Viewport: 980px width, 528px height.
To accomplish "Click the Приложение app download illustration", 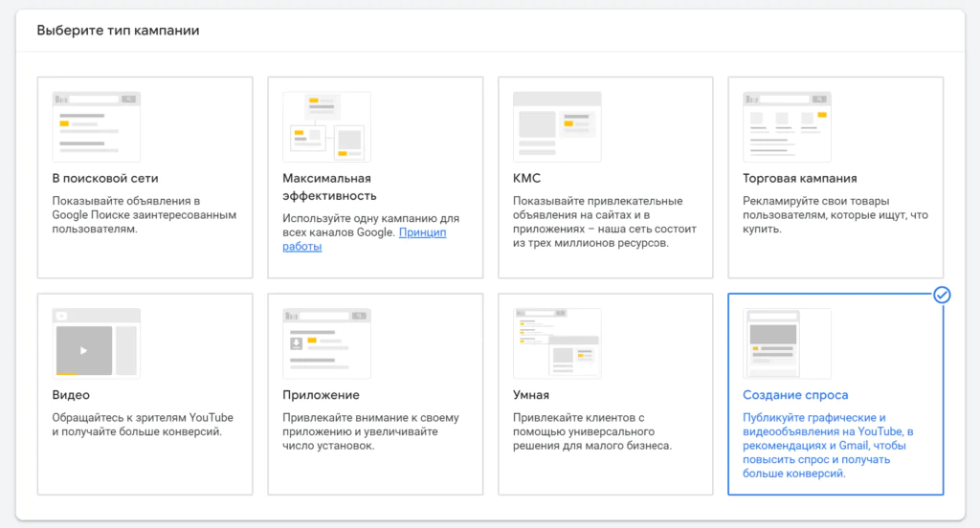I will coord(326,342).
